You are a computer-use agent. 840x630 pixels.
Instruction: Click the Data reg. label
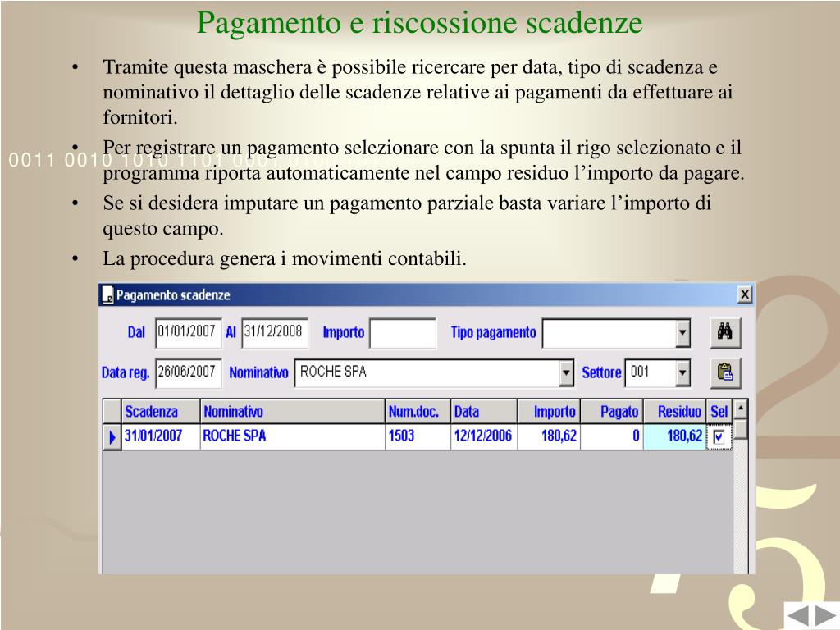[x=126, y=373]
